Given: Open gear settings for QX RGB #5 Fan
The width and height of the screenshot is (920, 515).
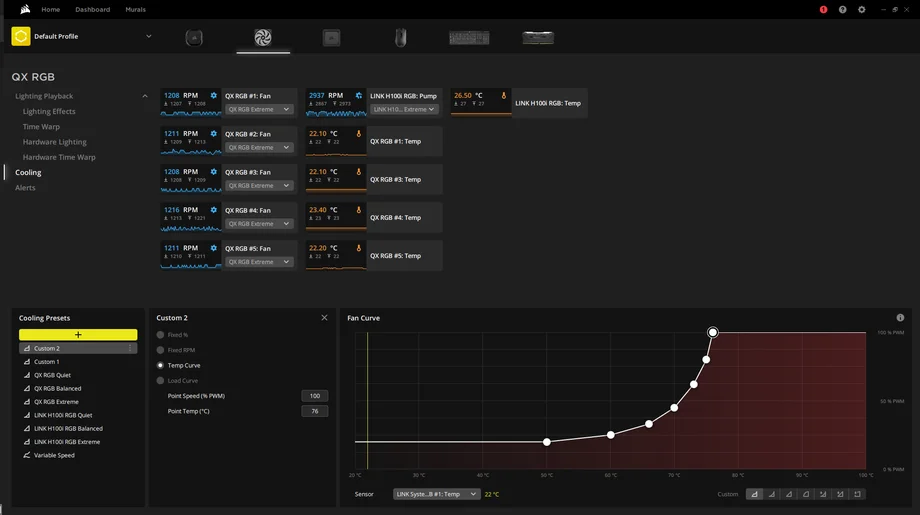Looking at the screenshot, I should point(214,248).
